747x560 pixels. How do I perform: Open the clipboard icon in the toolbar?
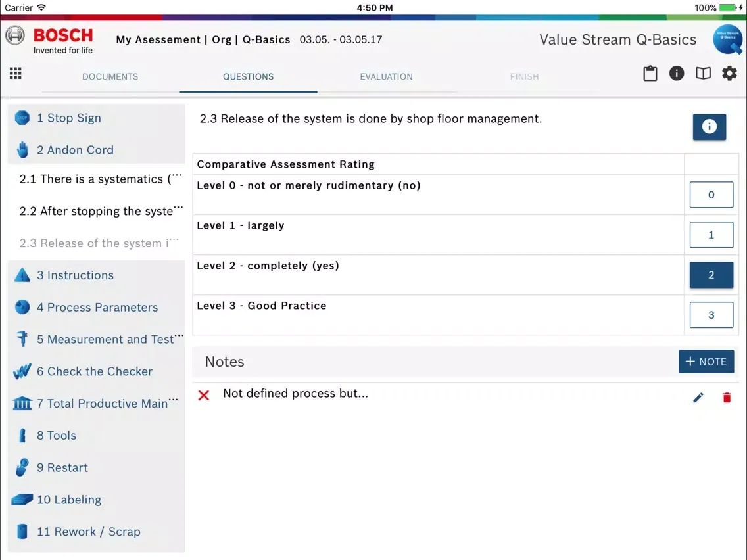(x=650, y=73)
